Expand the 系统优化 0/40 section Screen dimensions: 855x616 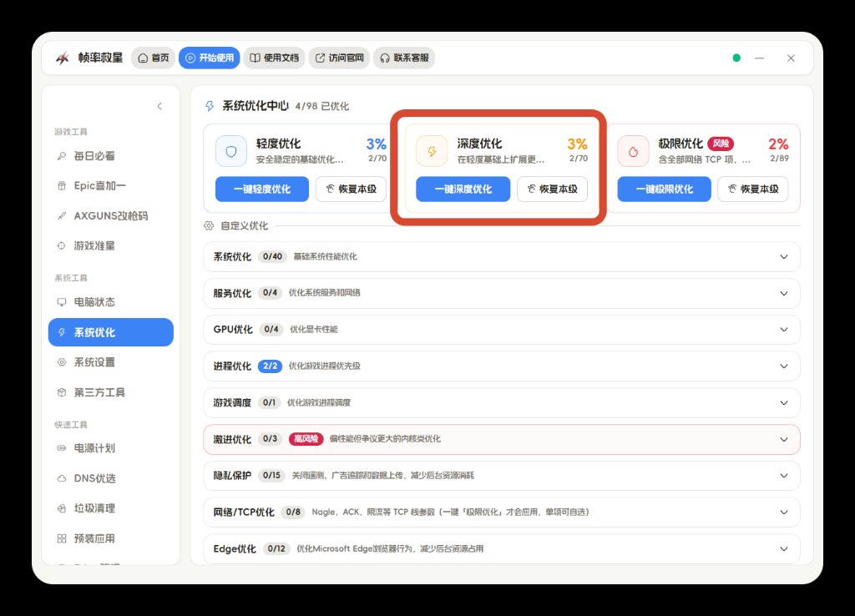(x=502, y=257)
